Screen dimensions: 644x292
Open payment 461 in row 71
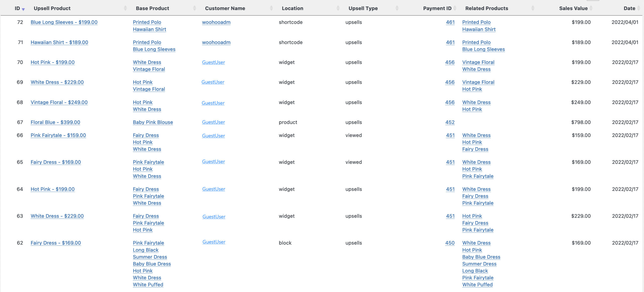pyautogui.click(x=450, y=42)
